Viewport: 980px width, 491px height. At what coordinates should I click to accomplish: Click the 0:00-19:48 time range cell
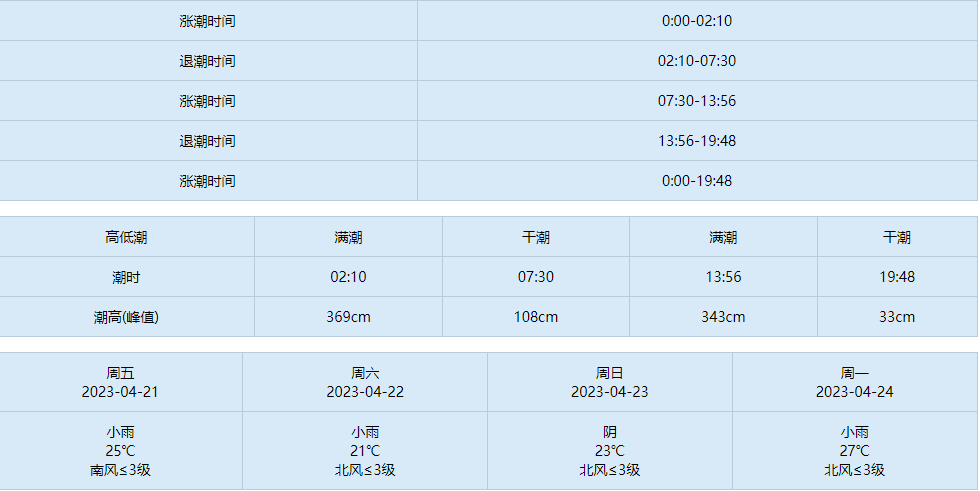[697, 181]
